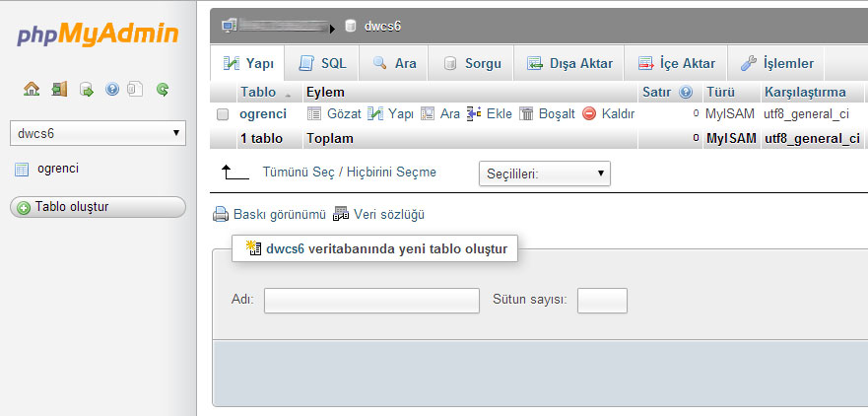
Task: Click the help icon beside Satır header
Action: [686, 92]
